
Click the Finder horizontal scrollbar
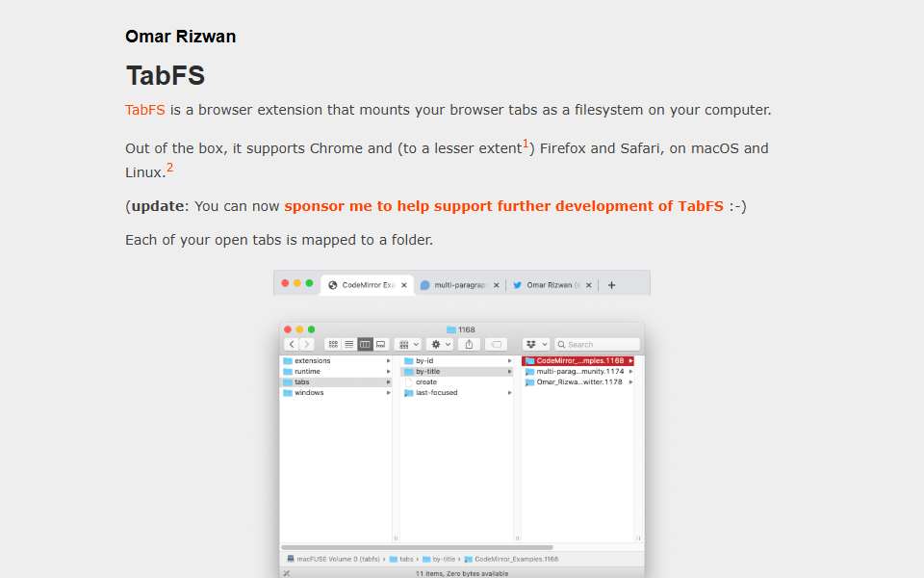417,547
